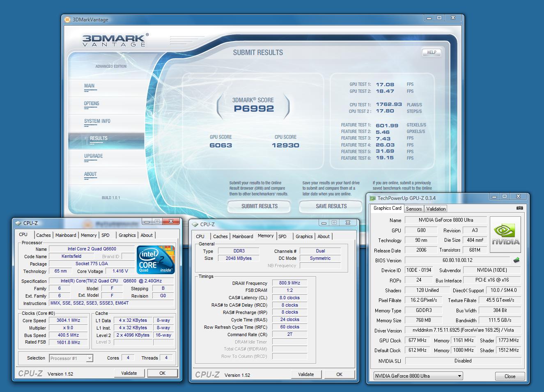Viewport: 544px width, 392px height.
Task: Click the GPU score value 6063
Action: 221,145
